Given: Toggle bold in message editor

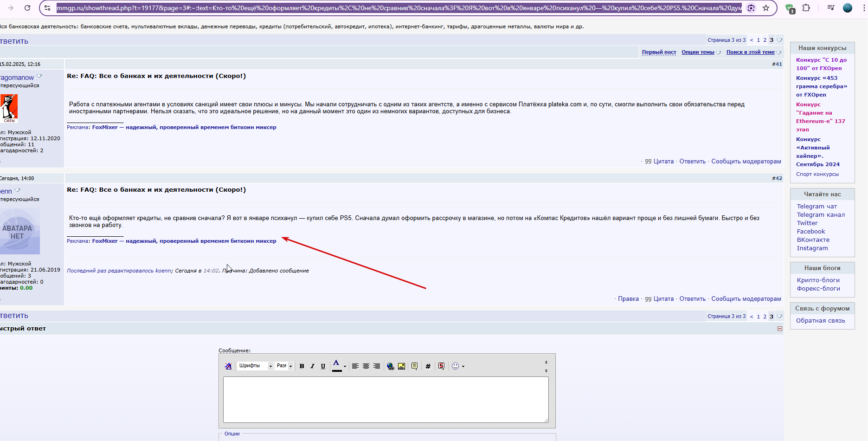Looking at the screenshot, I should click(x=302, y=366).
